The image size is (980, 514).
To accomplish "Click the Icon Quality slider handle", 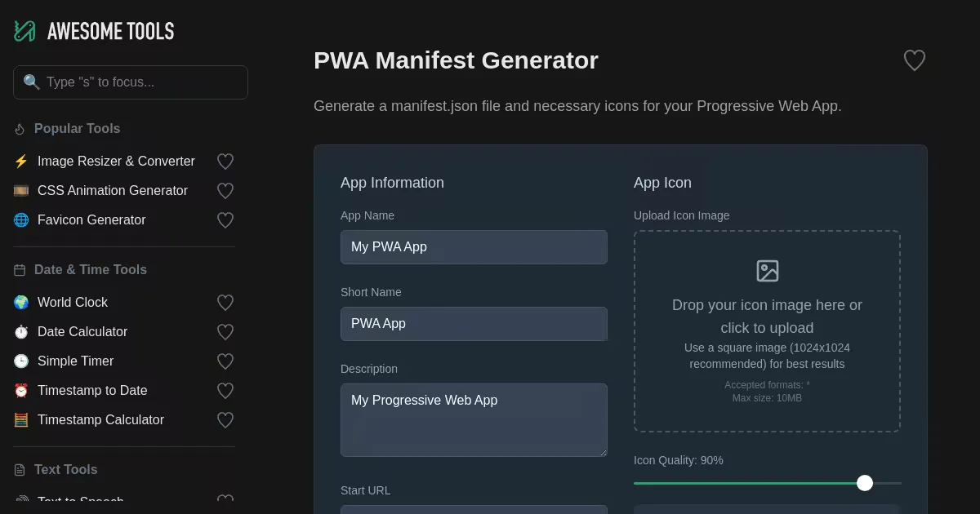I will click(x=865, y=483).
